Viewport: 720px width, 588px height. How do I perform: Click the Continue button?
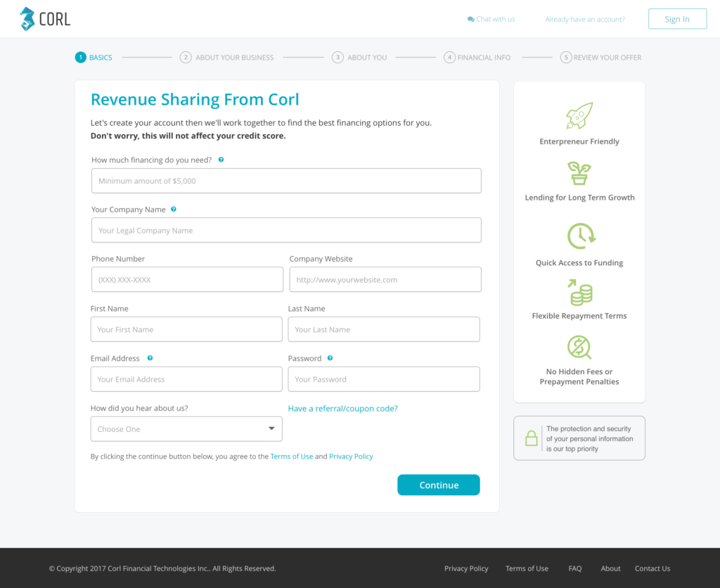[438, 485]
